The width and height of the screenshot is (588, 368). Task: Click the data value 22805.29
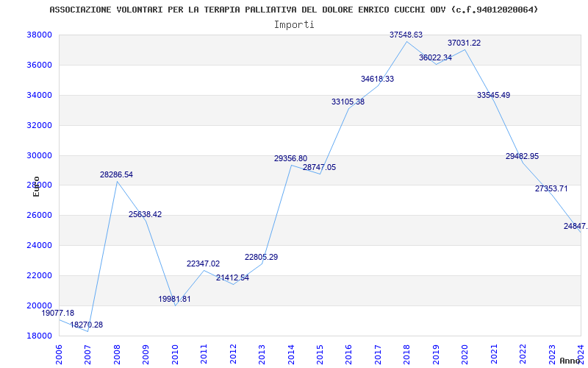coord(262,257)
